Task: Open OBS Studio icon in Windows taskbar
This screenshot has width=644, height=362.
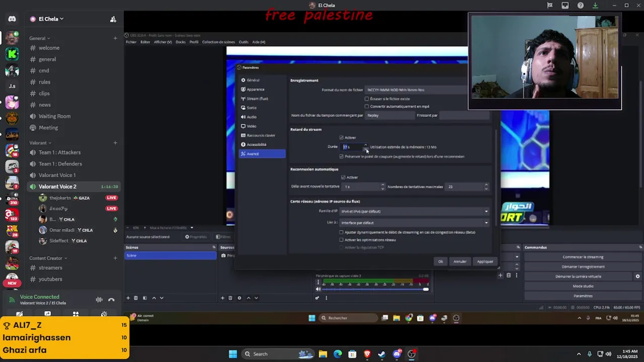Action: click(412, 354)
